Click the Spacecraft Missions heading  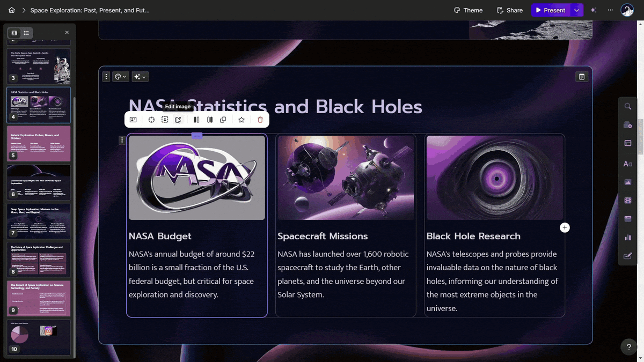tap(323, 236)
